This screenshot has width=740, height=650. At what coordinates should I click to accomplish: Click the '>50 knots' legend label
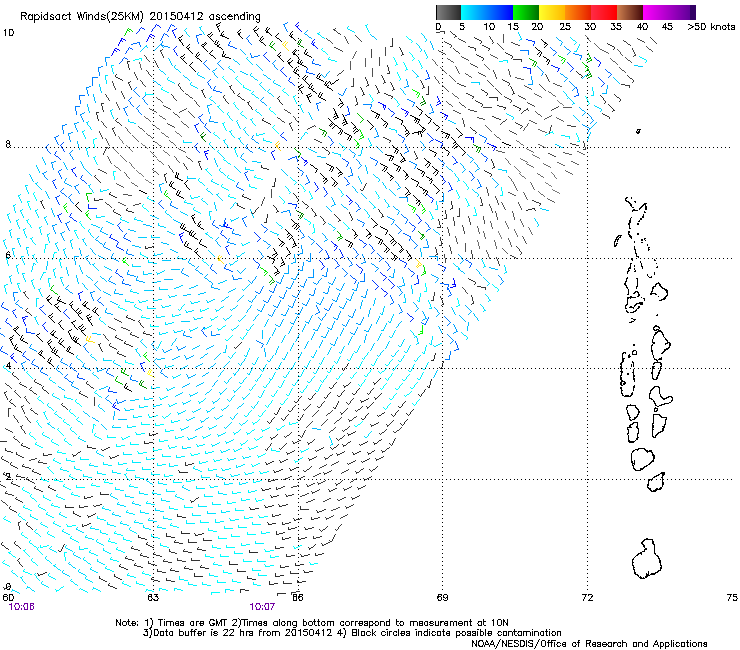pos(711,27)
